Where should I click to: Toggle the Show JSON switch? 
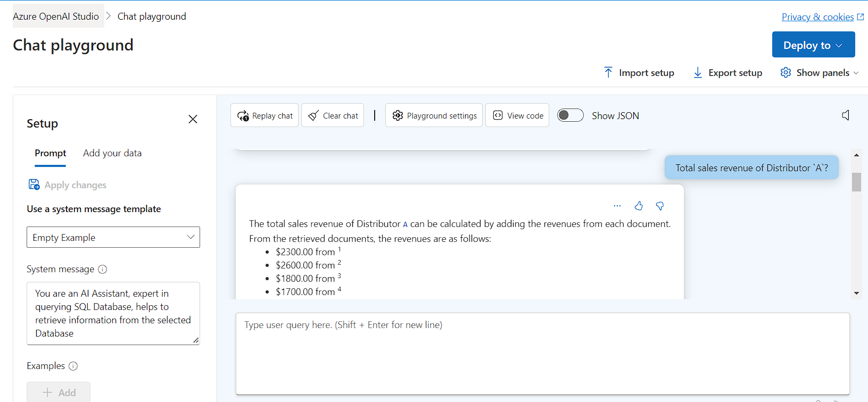click(x=571, y=115)
